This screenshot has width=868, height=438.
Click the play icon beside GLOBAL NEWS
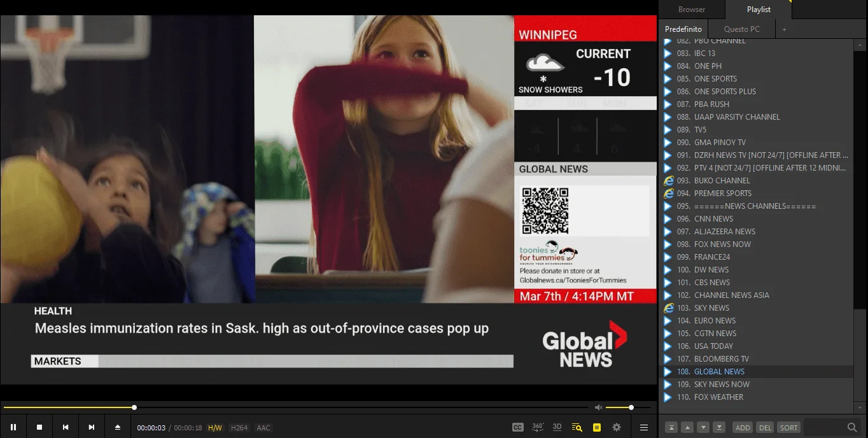pyautogui.click(x=668, y=372)
